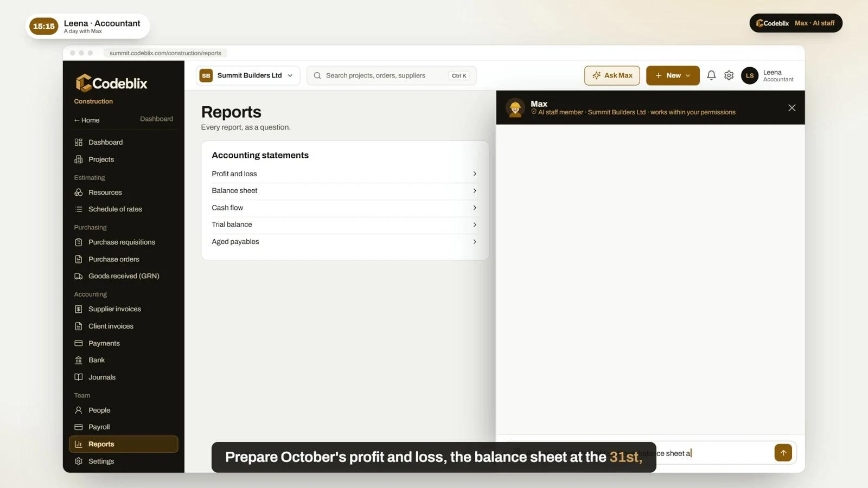
Task: Click the Home back link
Action: click(87, 120)
